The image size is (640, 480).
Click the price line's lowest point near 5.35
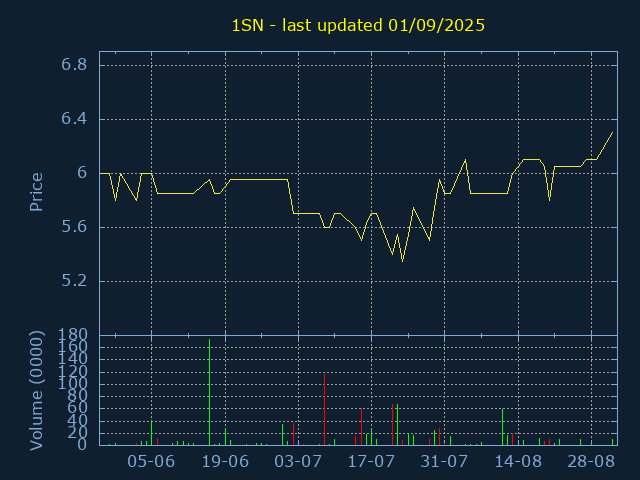pos(402,261)
